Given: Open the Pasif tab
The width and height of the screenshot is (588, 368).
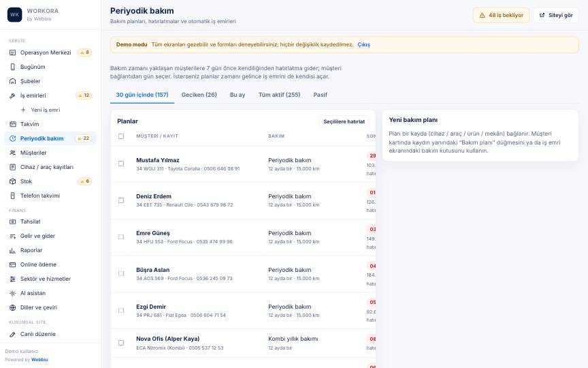Looking at the screenshot, I should [x=321, y=95].
